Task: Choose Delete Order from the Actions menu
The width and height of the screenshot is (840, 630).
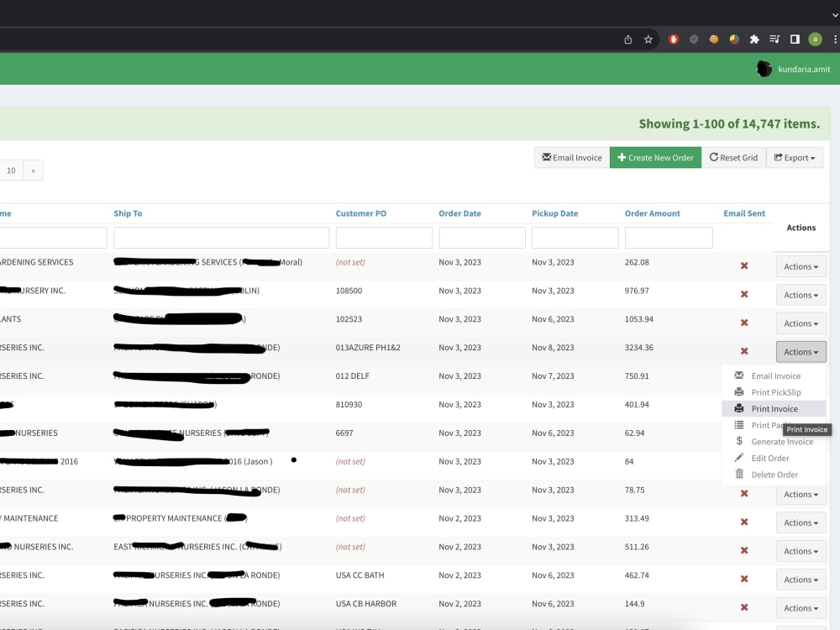Action: click(774, 474)
